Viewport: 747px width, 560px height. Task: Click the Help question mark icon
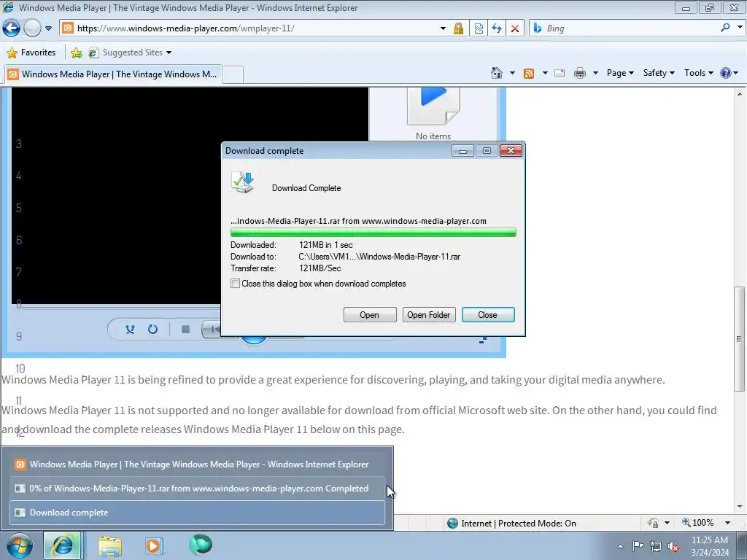click(726, 73)
